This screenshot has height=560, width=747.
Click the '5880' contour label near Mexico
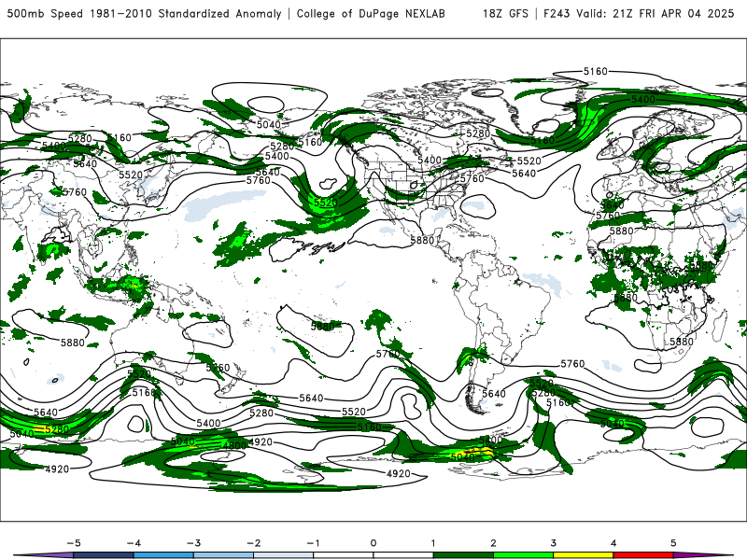pos(422,241)
